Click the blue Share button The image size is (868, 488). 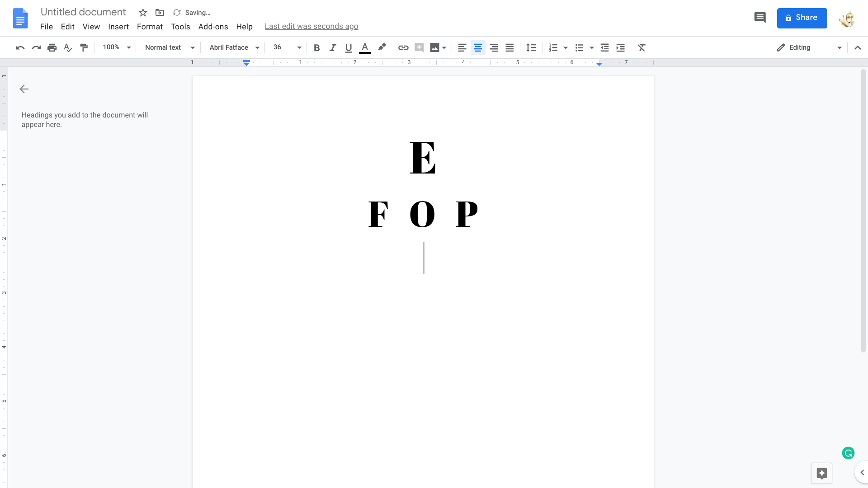coord(802,18)
